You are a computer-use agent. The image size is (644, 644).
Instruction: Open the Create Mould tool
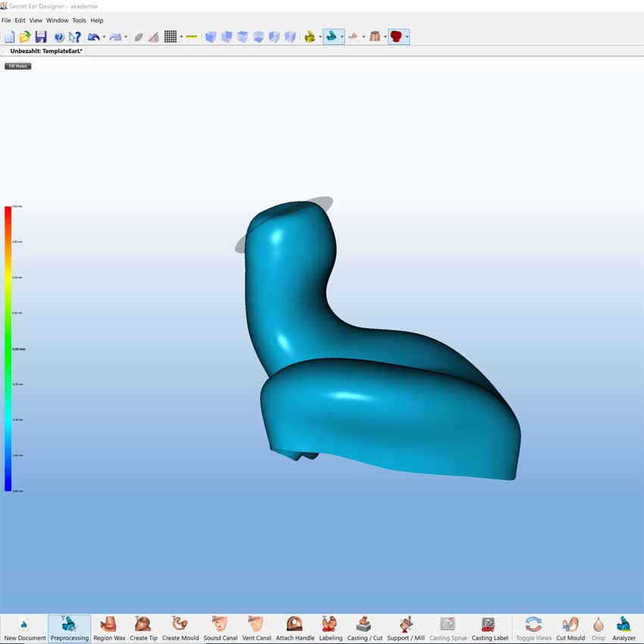tap(180, 627)
